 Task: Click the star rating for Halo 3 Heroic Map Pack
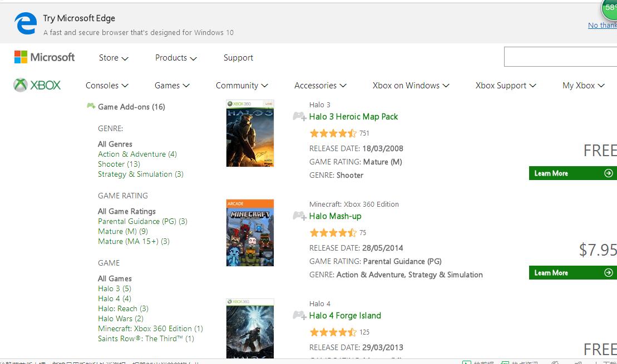(x=333, y=133)
